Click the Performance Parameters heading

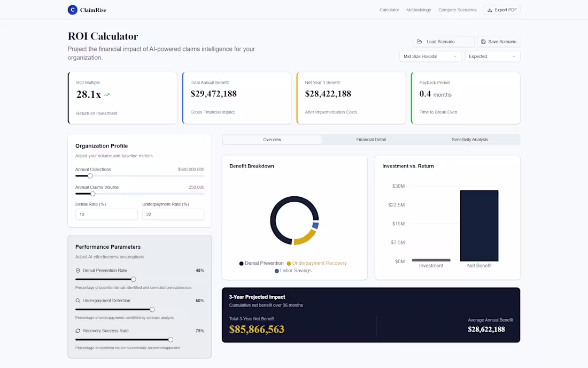[108, 247]
